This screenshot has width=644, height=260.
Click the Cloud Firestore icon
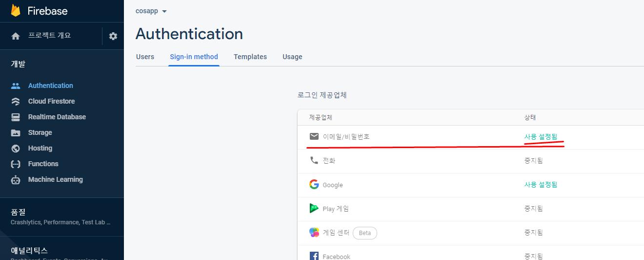(16, 101)
